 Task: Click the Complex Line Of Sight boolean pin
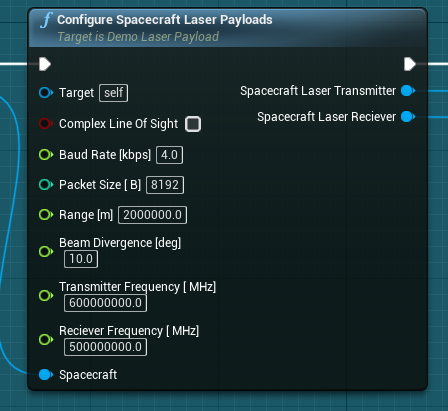point(46,124)
